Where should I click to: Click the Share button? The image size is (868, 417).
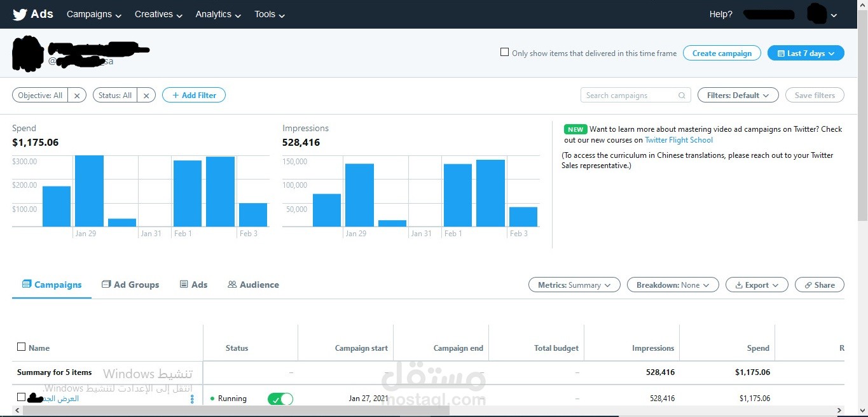[820, 285]
